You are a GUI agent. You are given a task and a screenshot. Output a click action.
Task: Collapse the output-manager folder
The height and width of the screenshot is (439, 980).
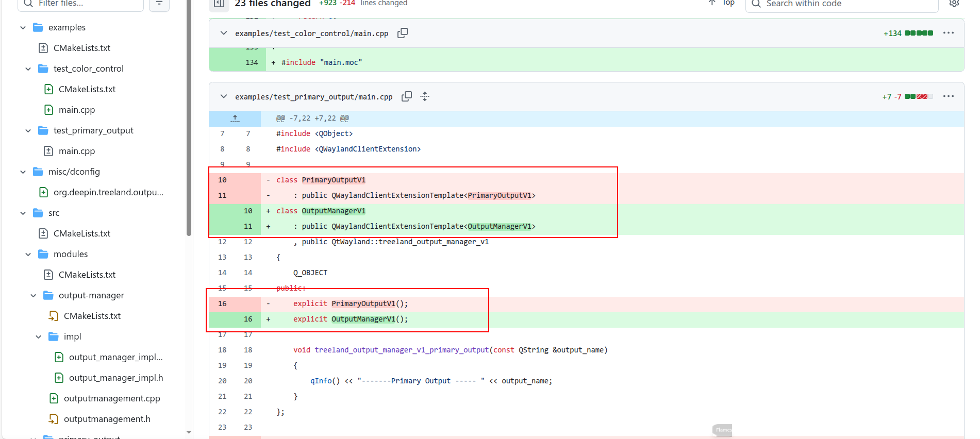33,295
